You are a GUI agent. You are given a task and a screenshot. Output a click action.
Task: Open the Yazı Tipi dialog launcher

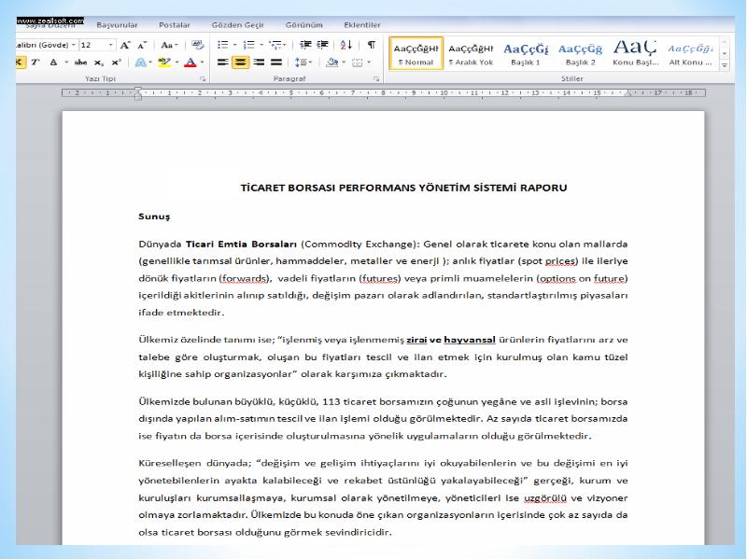click(203, 79)
